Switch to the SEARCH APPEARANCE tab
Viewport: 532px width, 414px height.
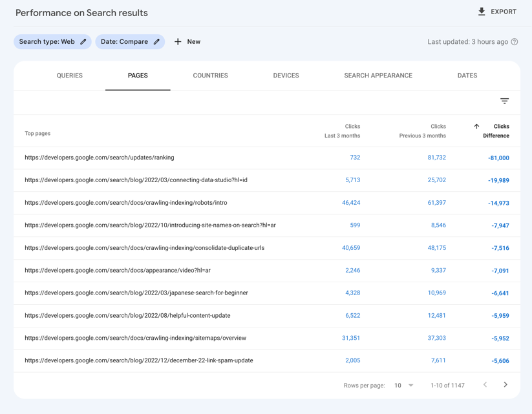pyautogui.click(x=378, y=75)
